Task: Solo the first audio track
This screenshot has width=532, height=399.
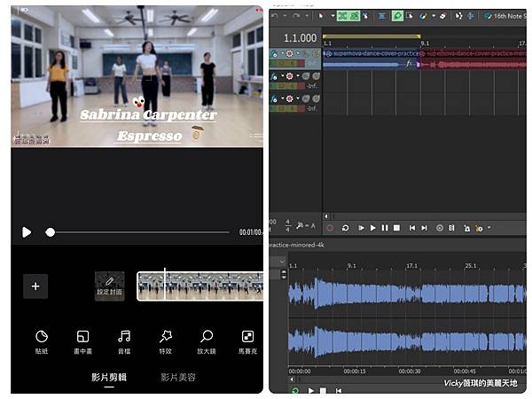Action: pos(316,53)
